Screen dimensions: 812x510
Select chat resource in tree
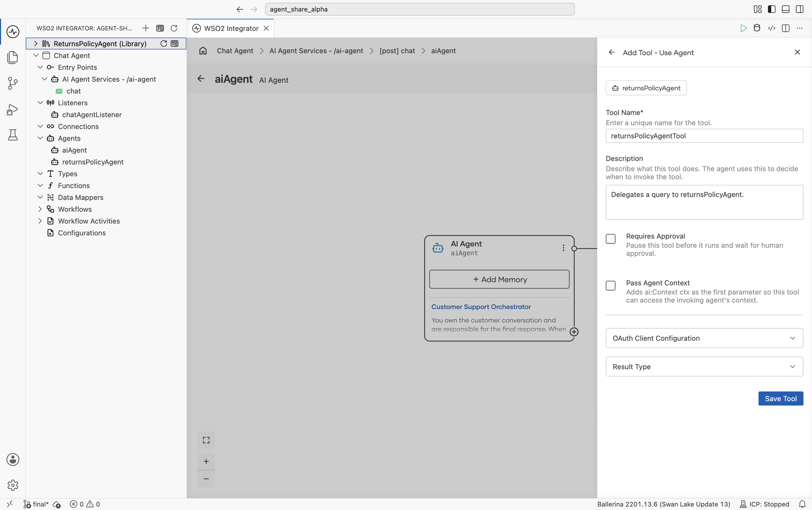[73, 91]
